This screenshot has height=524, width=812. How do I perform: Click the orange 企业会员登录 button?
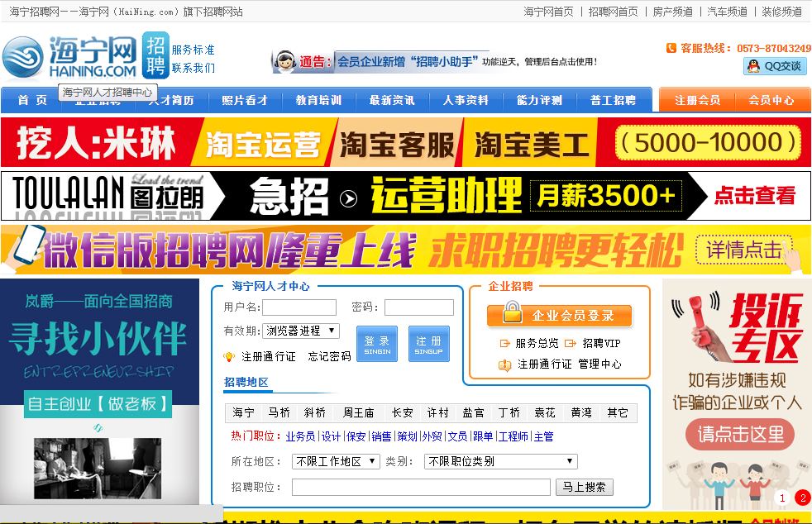tap(559, 316)
